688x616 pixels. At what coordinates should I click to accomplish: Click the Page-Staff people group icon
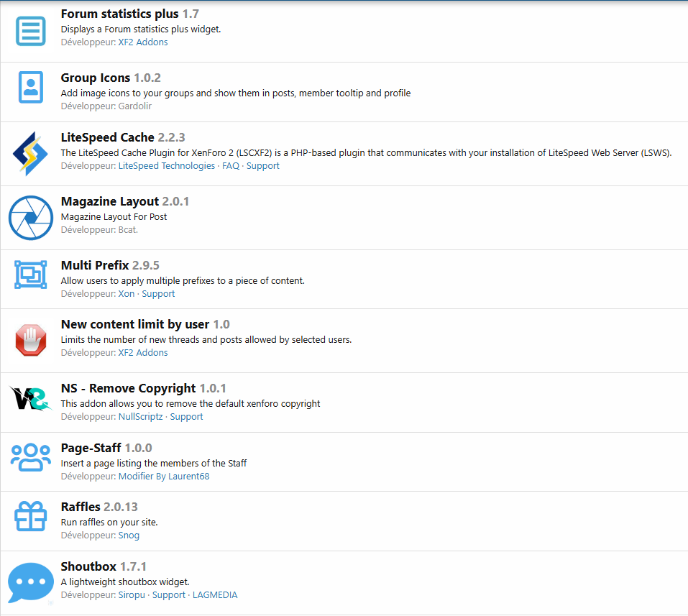[31, 457]
